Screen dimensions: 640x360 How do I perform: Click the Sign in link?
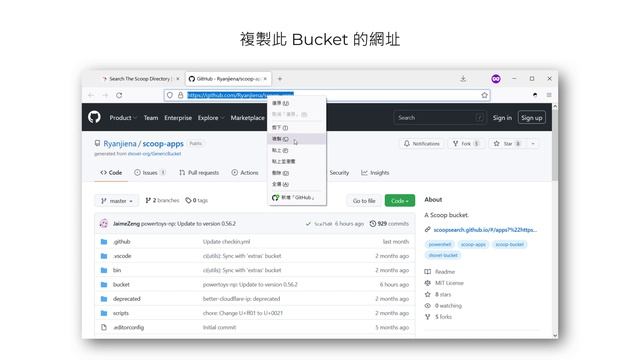[502, 118]
